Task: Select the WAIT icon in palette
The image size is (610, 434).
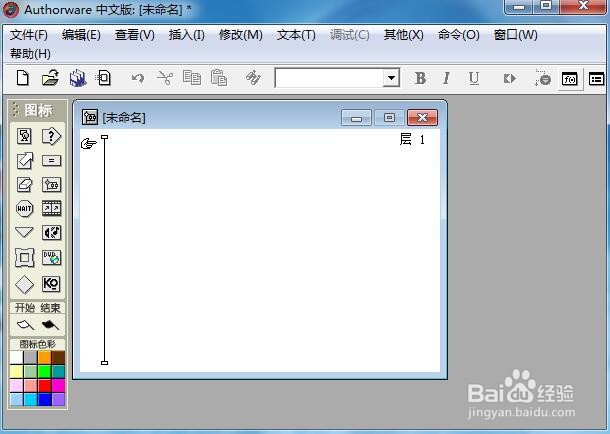Action: pos(24,208)
